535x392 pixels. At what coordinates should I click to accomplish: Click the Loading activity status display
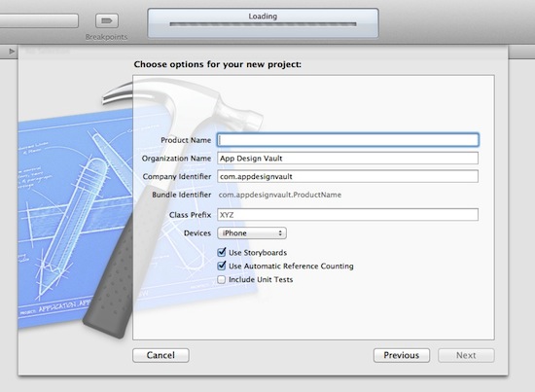click(x=263, y=22)
